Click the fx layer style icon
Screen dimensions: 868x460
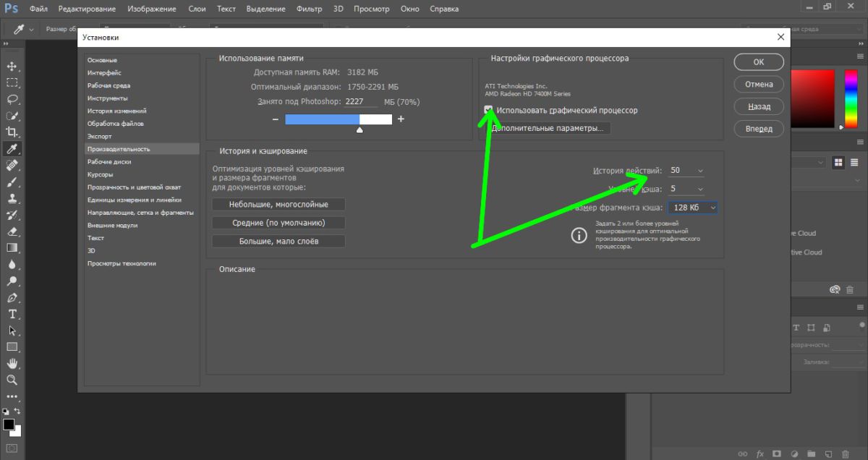coord(760,454)
